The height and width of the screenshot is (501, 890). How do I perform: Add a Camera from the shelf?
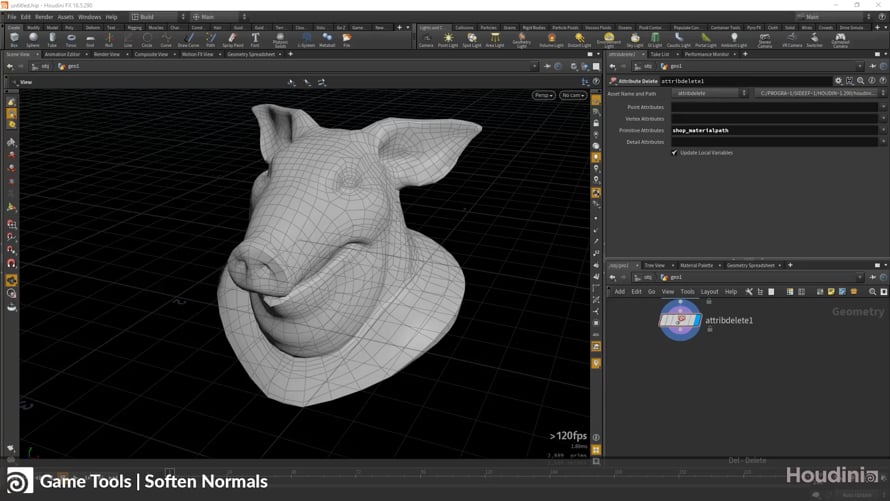[x=426, y=40]
